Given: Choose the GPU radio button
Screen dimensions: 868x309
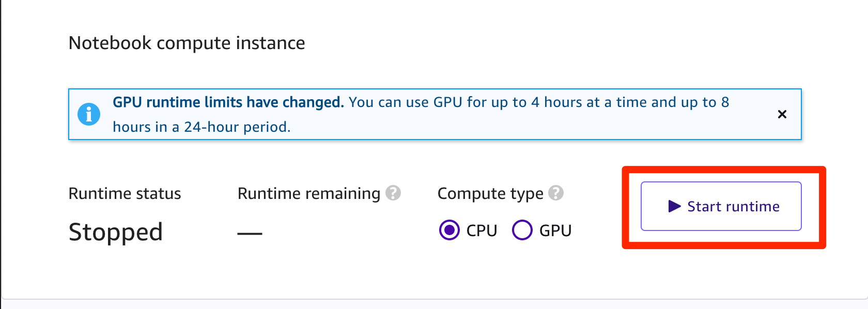Looking at the screenshot, I should pos(522,230).
